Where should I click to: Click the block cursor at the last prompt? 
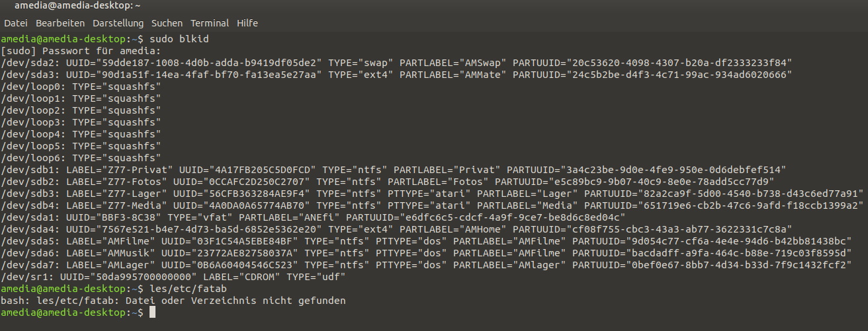152,313
